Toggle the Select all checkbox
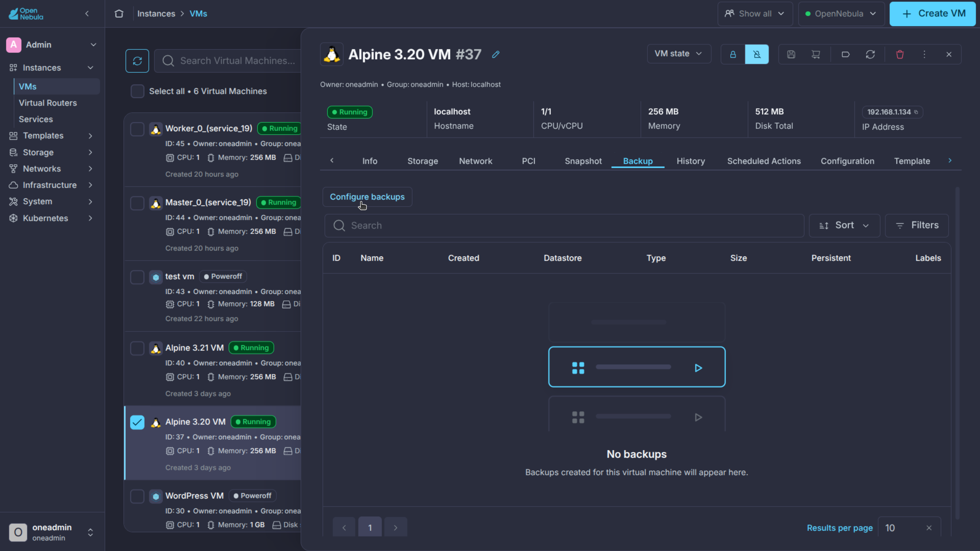This screenshot has height=551, width=980. click(x=137, y=91)
